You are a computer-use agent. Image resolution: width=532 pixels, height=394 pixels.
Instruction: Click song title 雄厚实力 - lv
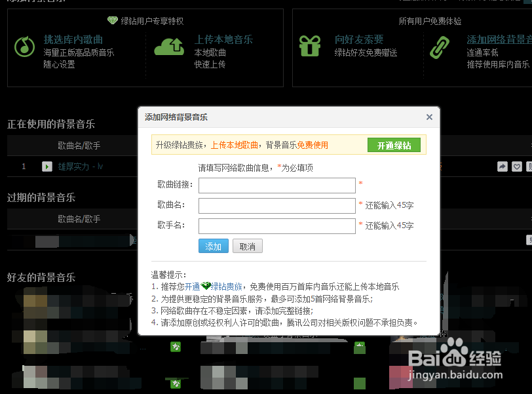click(x=81, y=167)
